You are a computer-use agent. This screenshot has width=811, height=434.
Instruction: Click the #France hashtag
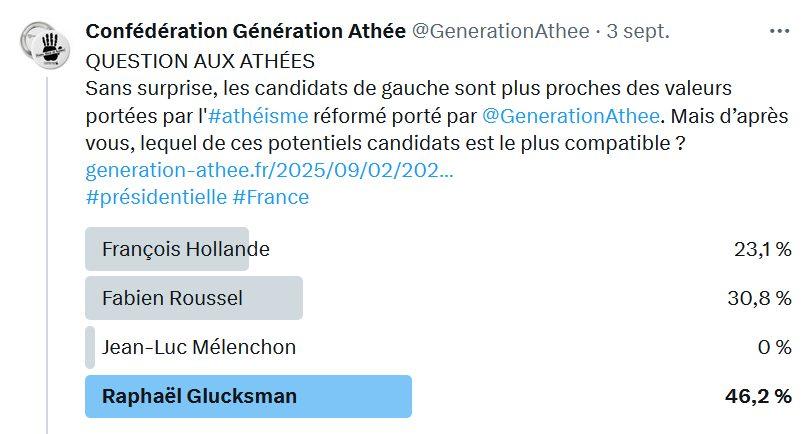[x=271, y=197]
